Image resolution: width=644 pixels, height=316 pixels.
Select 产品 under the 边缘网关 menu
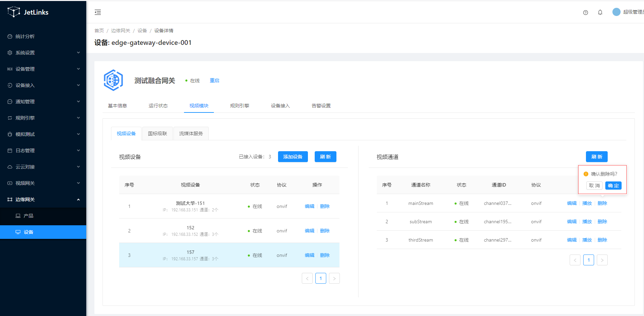tap(29, 216)
